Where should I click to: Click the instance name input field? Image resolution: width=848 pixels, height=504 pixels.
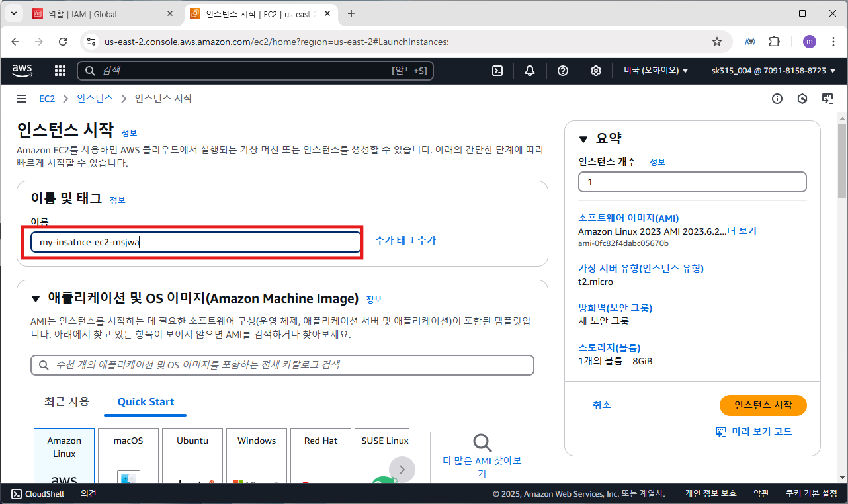196,242
